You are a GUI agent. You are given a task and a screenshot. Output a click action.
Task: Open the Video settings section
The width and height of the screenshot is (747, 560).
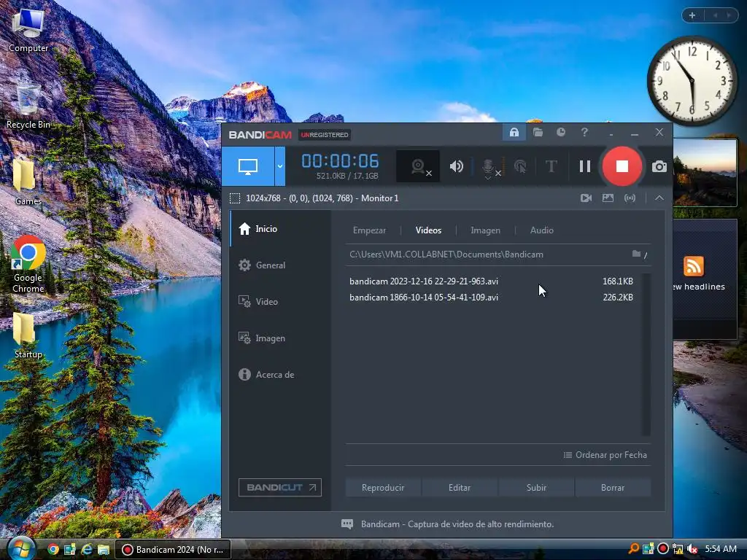click(280, 301)
